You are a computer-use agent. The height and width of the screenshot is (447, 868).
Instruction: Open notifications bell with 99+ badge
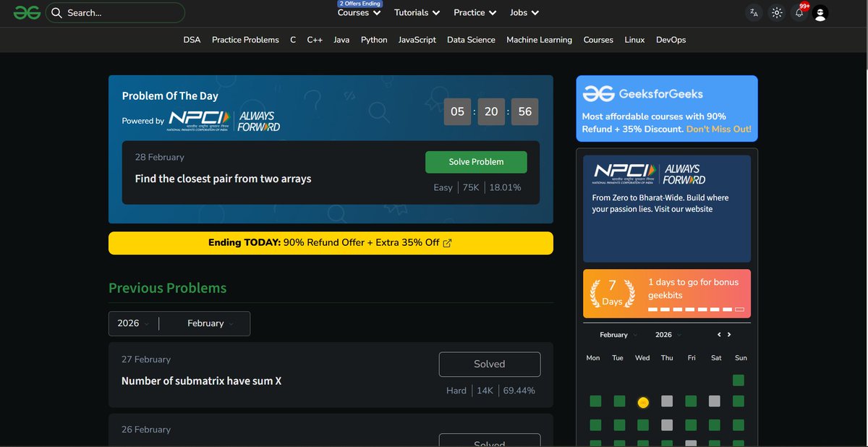tap(799, 12)
